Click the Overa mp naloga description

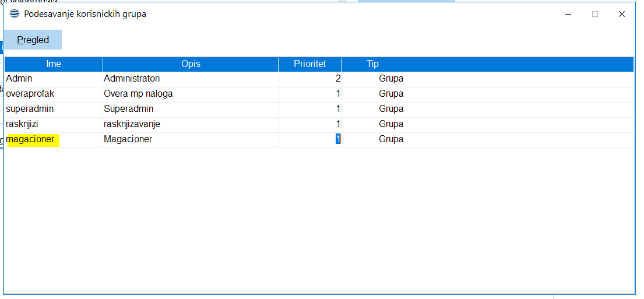[138, 94]
